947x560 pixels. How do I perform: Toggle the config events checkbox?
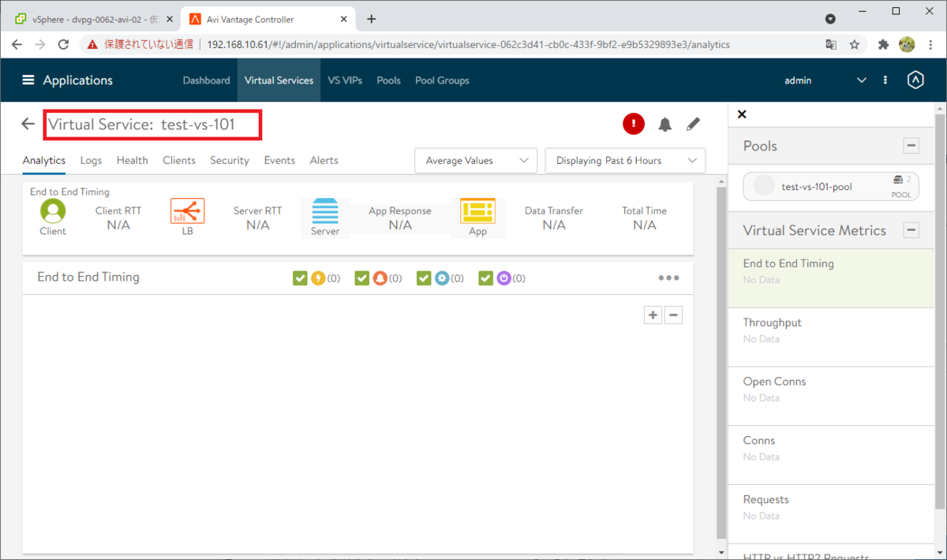[424, 278]
